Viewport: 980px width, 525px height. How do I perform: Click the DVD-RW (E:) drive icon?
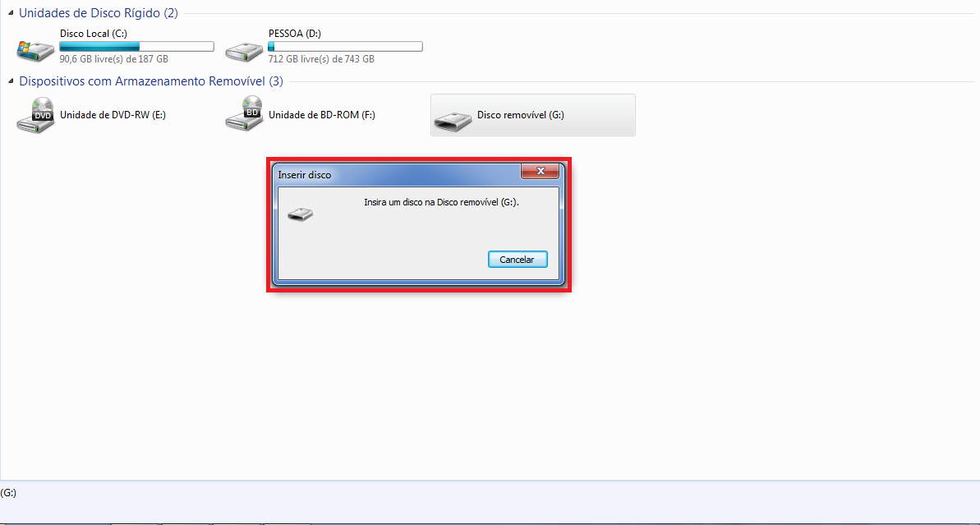(x=35, y=115)
